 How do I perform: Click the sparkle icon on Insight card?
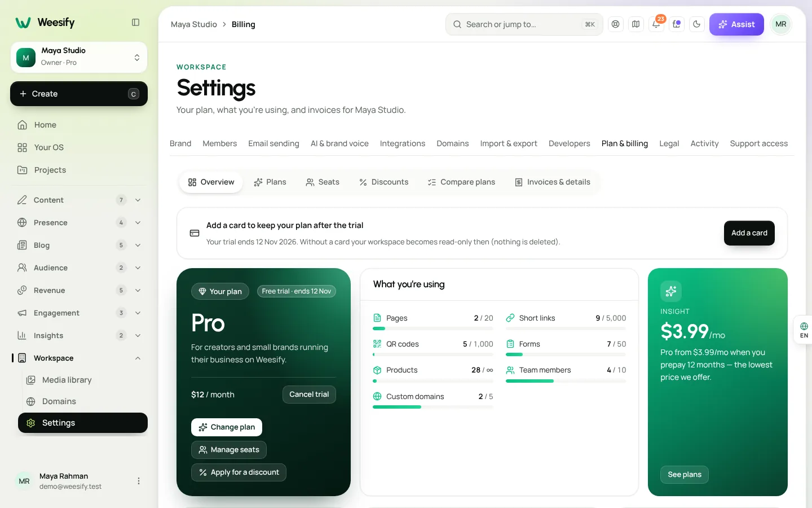[671, 291]
